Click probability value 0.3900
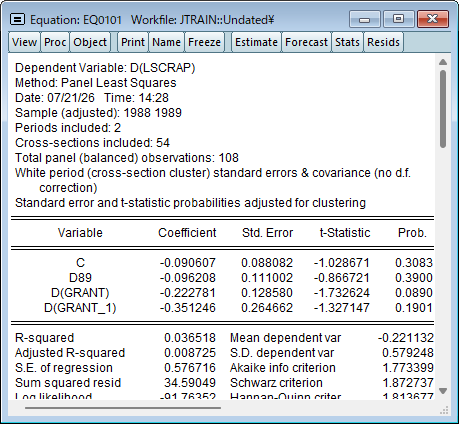Screen dimensions: 459x424 click(414, 278)
